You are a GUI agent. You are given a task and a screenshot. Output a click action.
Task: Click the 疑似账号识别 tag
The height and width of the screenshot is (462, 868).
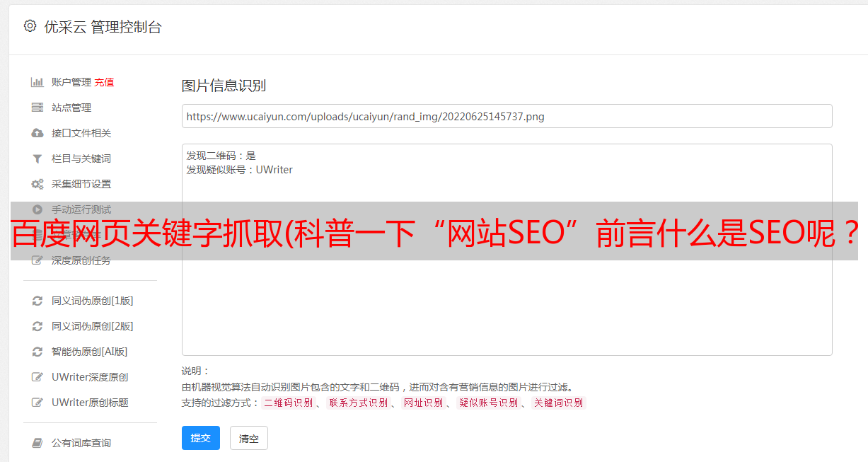[x=488, y=403]
